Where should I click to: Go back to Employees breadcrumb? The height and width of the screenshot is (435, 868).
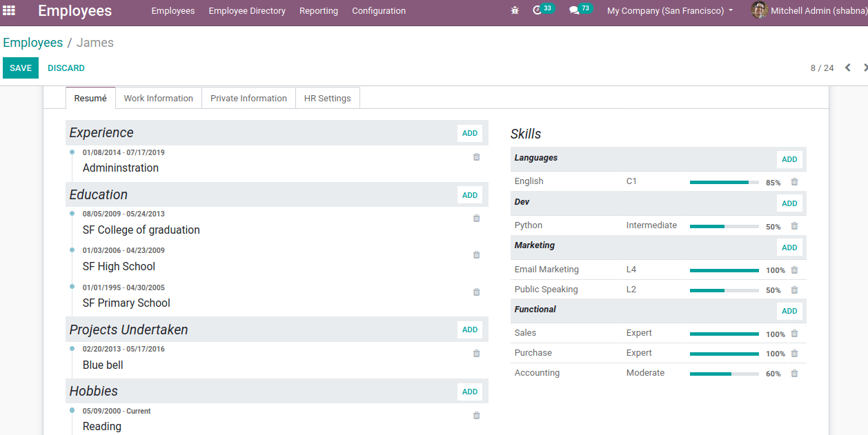pyautogui.click(x=32, y=43)
